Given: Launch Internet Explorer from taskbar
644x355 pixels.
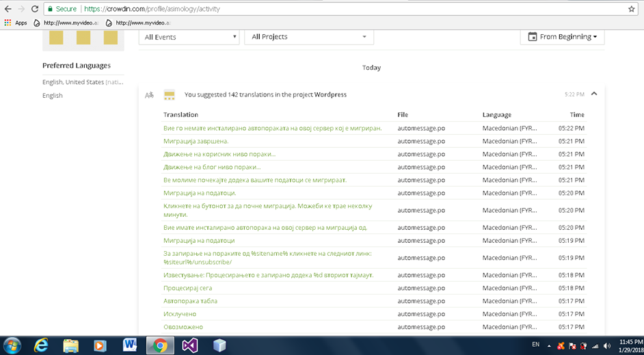Looking at the screenshot, I should point(40,345).
